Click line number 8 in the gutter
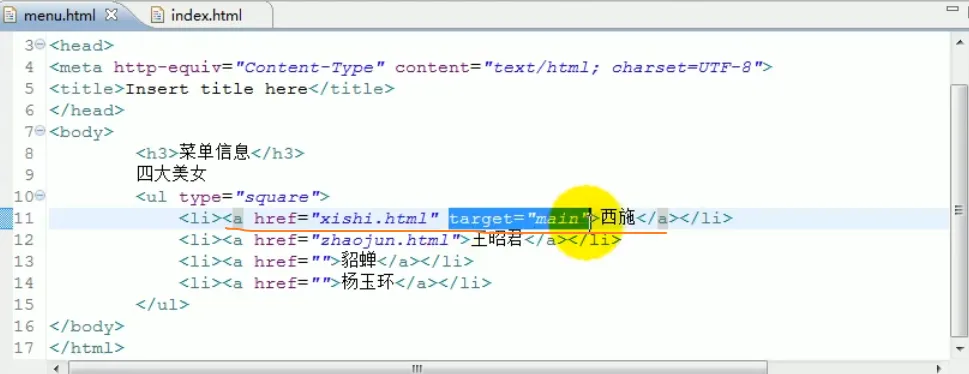The image size is (969, 374). pos(29,153)
